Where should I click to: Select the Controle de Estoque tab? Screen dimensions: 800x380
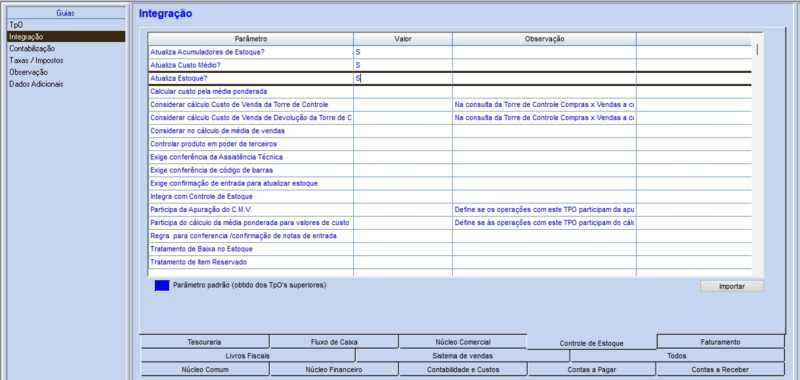point(592,343)
